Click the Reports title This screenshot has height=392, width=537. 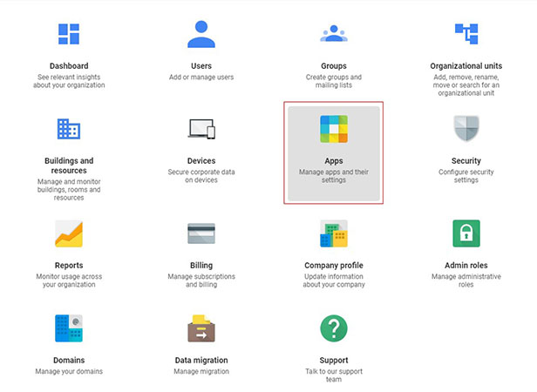pyautogui.click(x=69, y=266)
